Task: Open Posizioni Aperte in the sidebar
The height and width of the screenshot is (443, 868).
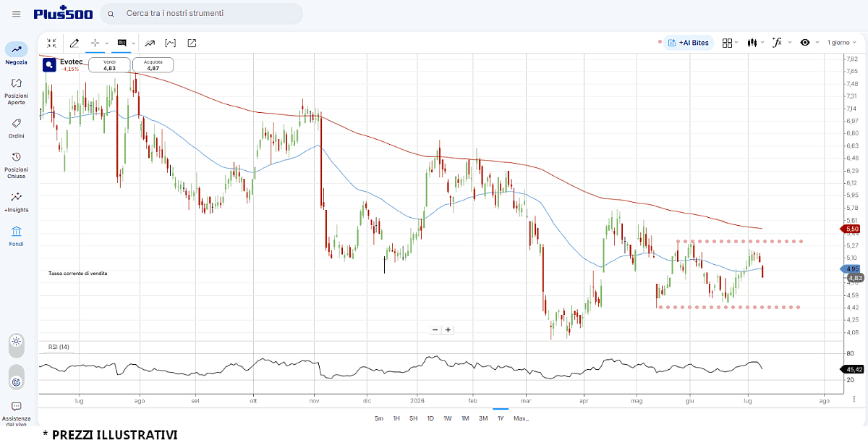Action: pyautogui.click(x=17, y=91)
